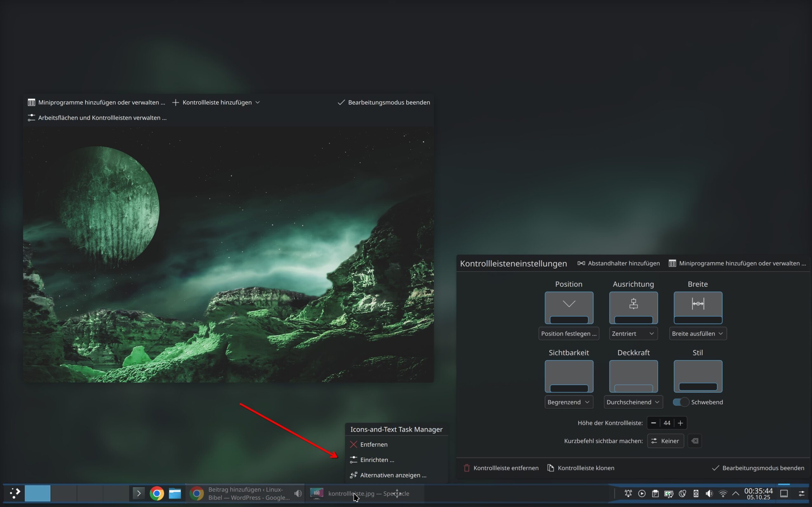Open the clipboard tray icon
The width and height of the screenshot is (812, 507).
655,493
